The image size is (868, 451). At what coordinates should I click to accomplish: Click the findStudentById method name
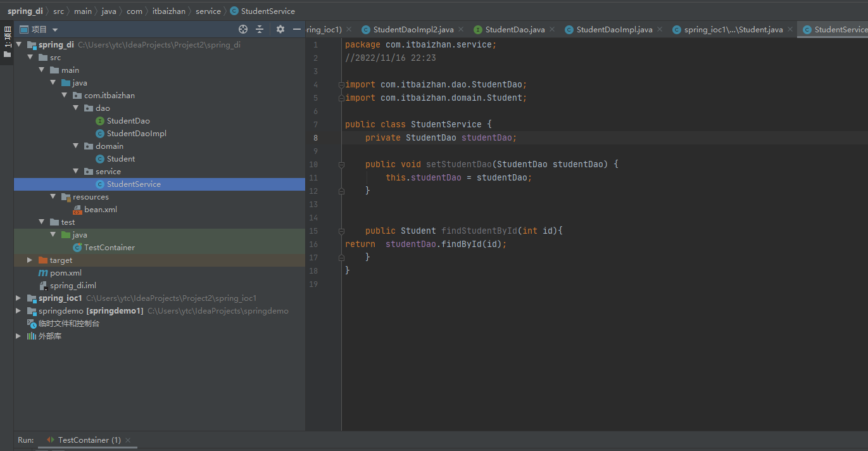click(479, 231)
